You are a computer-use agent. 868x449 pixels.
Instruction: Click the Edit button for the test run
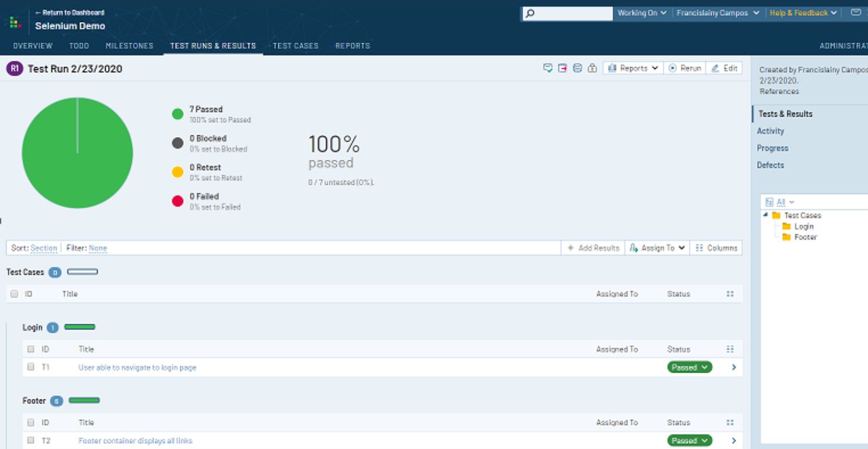click(724, 68)
